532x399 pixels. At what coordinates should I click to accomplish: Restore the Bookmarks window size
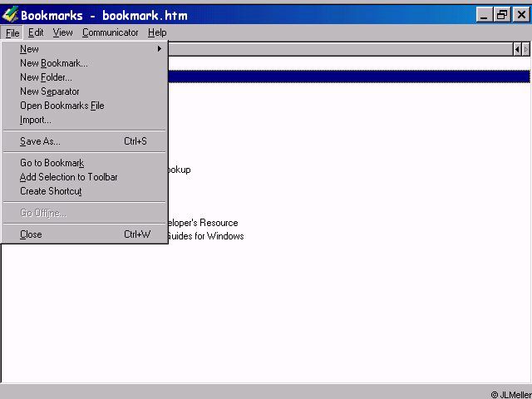(x=502, y=15)
